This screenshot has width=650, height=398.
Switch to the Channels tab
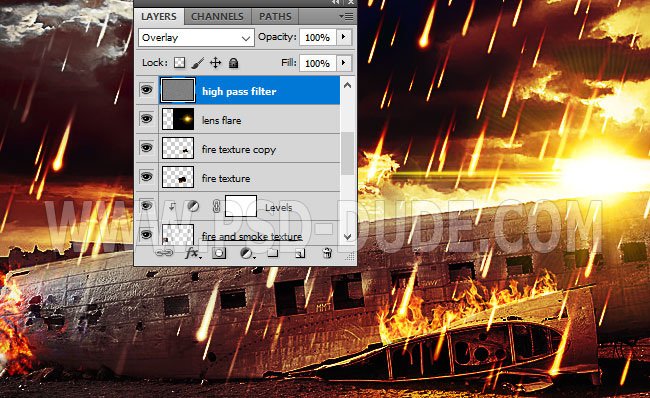217,17
